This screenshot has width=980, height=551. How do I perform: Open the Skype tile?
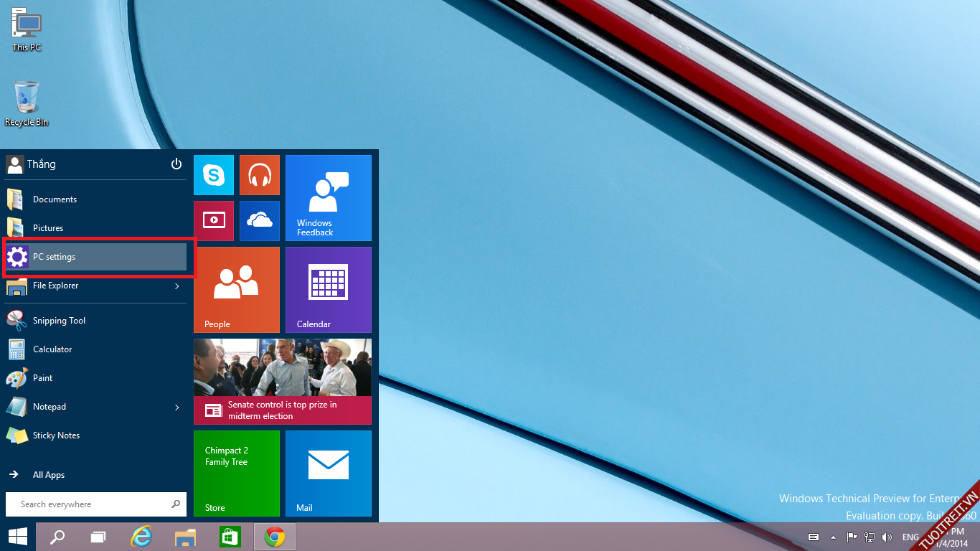pos(214,175)
